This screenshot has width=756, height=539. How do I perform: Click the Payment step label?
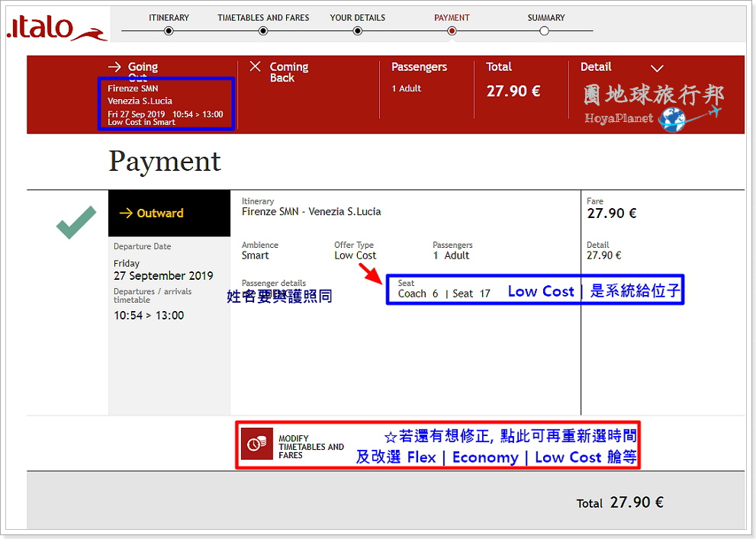(x=452, y=18)
